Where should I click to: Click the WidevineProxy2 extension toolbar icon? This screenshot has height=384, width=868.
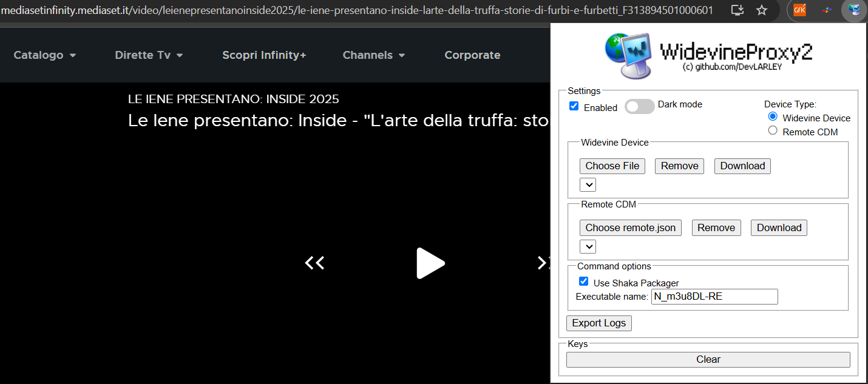tap(854, 10)
